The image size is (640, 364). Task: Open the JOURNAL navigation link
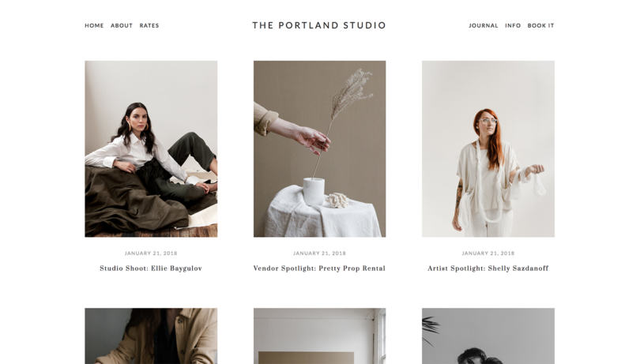point(484,25)
